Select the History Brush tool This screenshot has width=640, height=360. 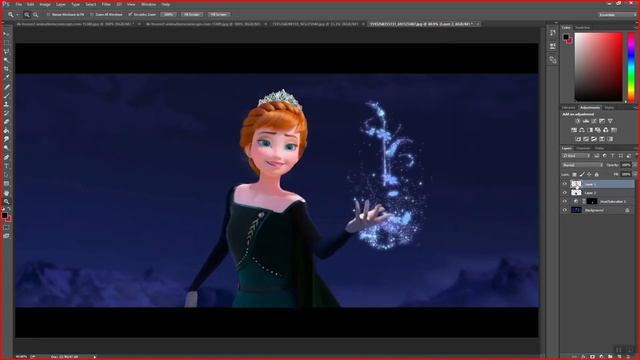click(x=6, y=113)
